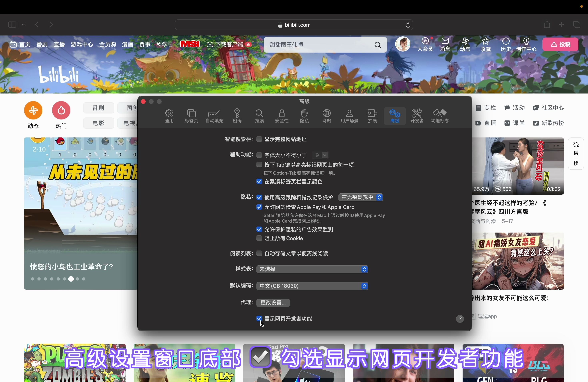Open the 密码 (Passwords) preferences tab
Screen dimensions: 588x382
[237, 116]
